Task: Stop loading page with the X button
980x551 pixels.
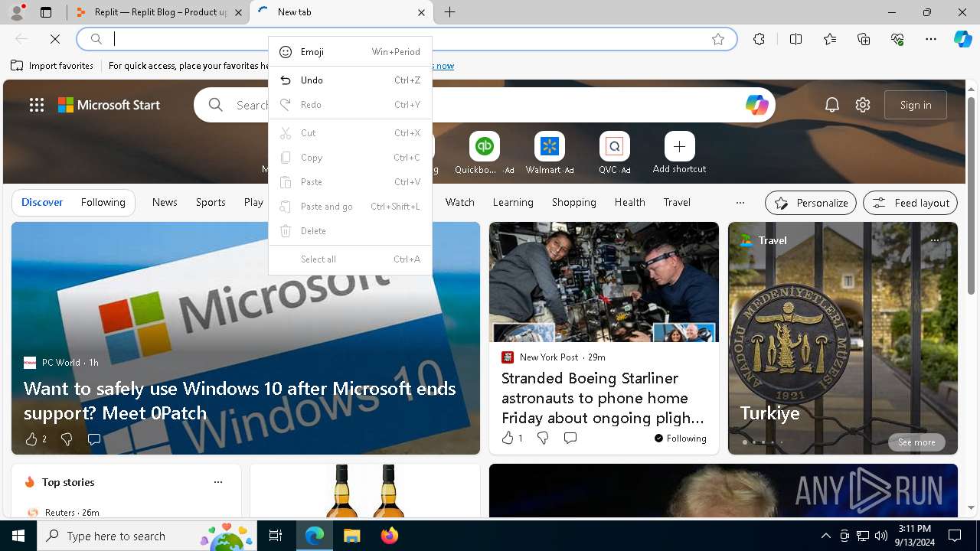Action: 55,38
